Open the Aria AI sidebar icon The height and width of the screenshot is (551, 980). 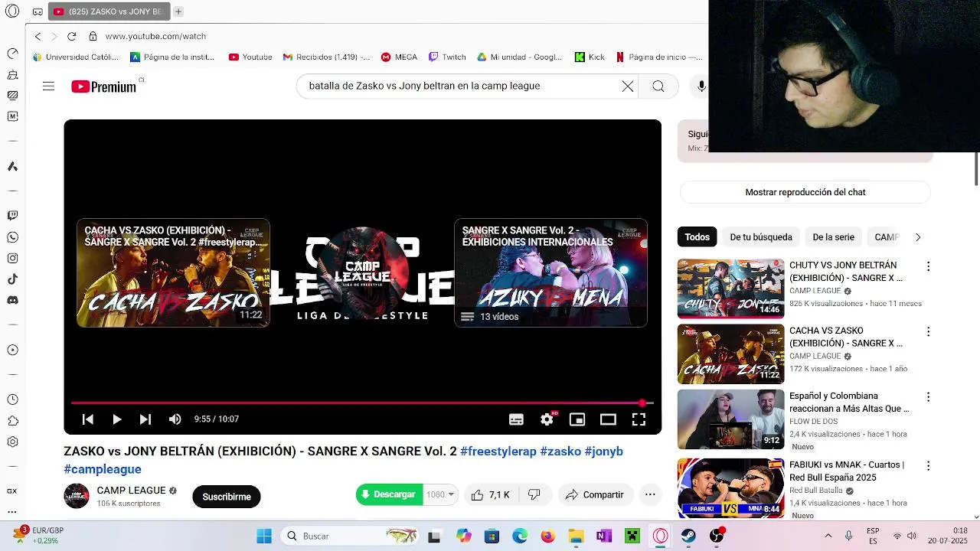(x=12, y=167)
